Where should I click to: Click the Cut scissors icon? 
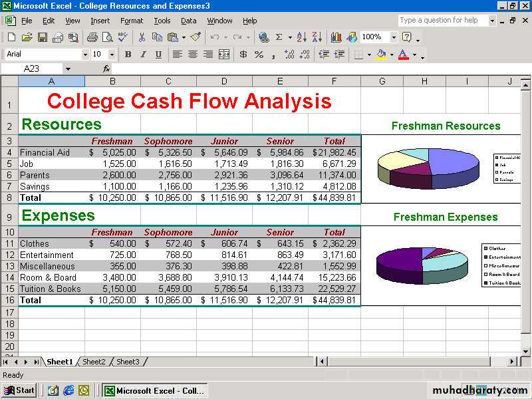[142, 37]
